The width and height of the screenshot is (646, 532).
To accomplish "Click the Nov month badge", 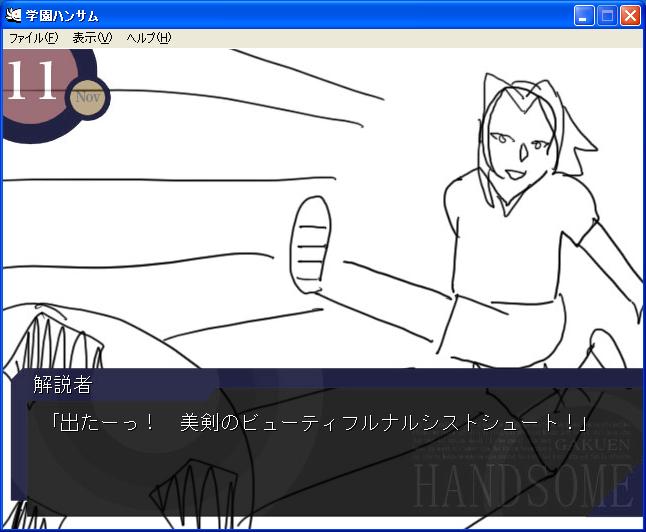I will 87,98.
